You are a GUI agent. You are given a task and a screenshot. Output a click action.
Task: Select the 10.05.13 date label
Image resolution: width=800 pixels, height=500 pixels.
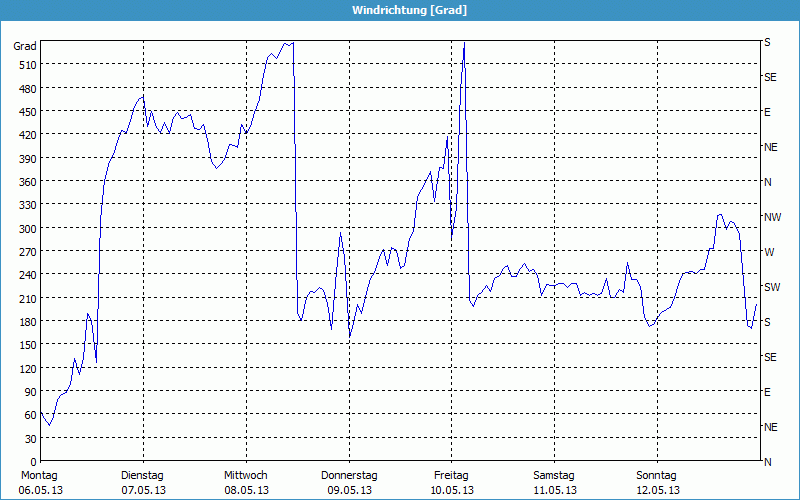452,490
